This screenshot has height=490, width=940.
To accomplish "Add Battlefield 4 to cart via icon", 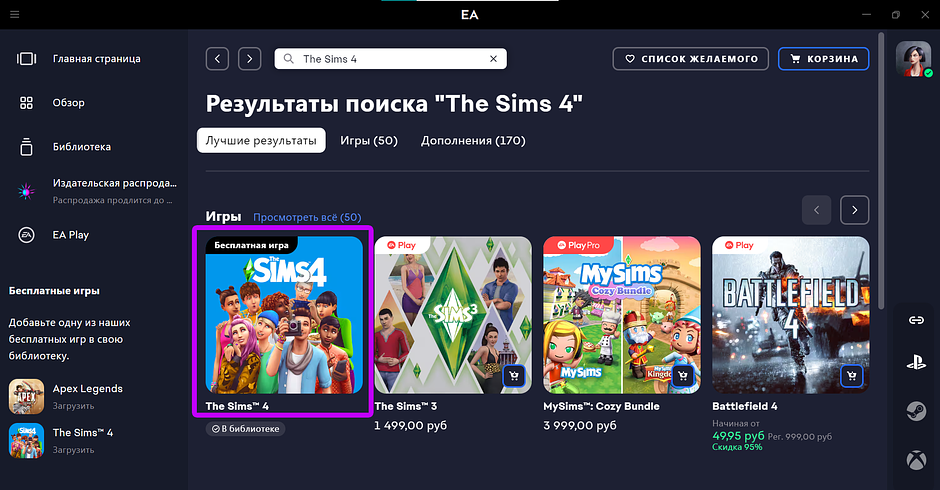I will pos(852,376).
